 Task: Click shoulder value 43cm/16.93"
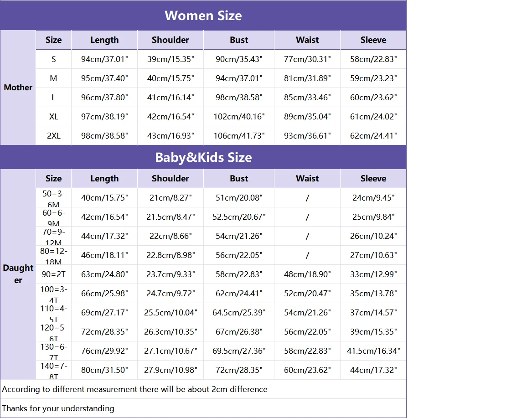pyautogui.click(x=170, y=136)
